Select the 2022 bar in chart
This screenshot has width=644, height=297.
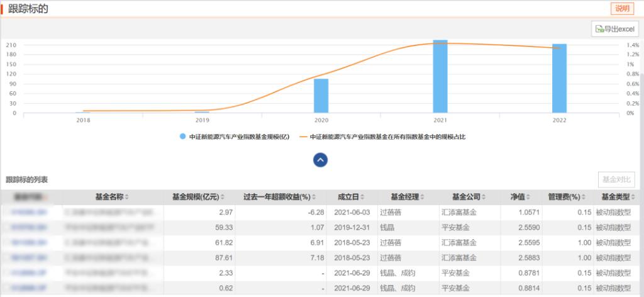(x=559, y=79)
